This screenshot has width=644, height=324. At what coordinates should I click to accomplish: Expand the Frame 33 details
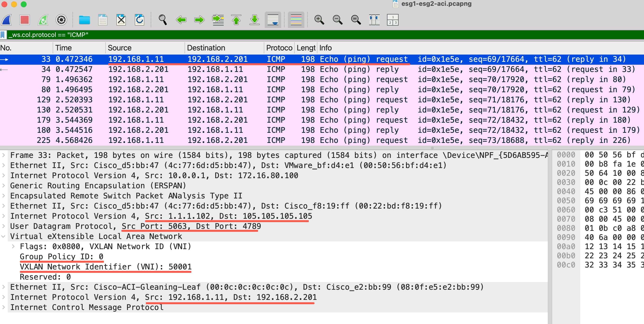3,155
